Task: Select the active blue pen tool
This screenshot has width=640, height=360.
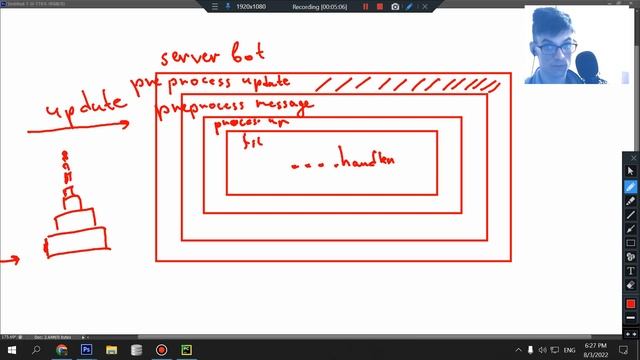Action: (631, 187)
